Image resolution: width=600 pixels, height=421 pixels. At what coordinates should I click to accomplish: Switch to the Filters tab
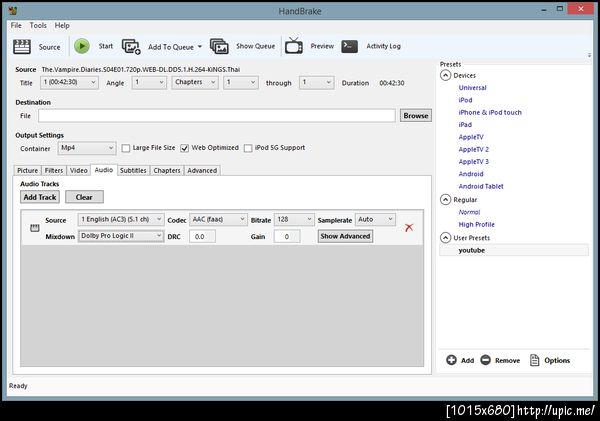point(54,170)
